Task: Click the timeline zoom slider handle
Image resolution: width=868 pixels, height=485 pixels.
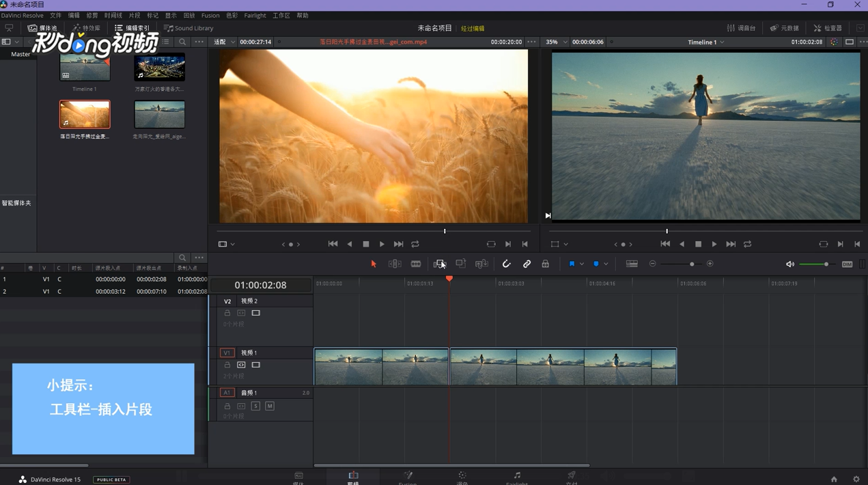Action: 692,264
